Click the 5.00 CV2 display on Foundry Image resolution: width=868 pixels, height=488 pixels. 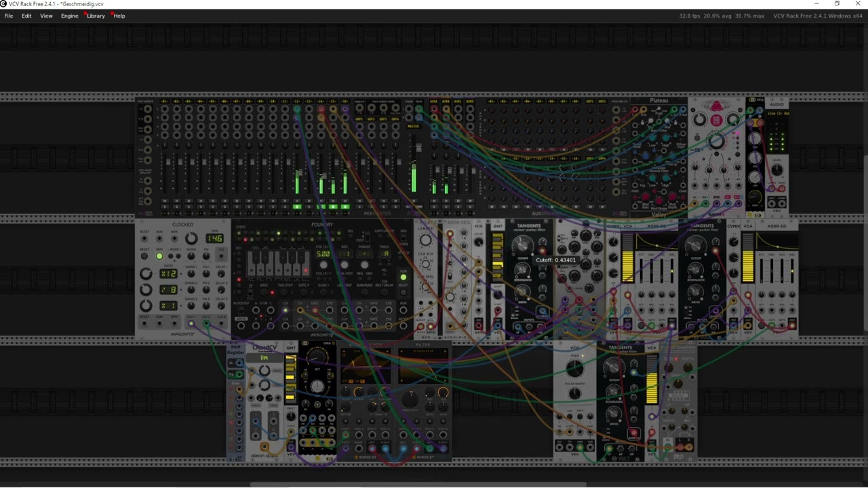[323, 254]
